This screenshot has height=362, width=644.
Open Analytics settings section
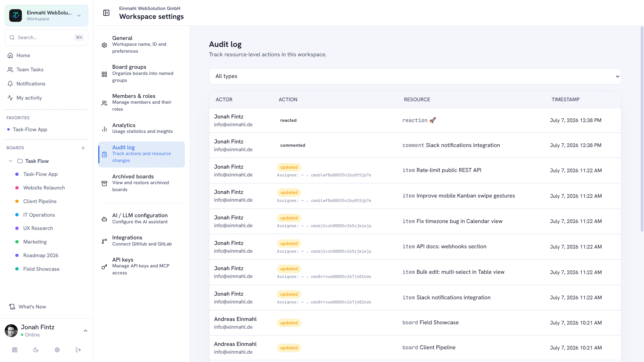142,128
